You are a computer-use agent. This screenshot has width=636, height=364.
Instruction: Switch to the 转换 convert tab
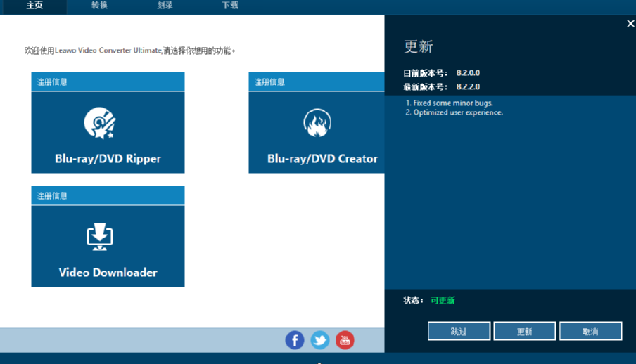[99, 6]
